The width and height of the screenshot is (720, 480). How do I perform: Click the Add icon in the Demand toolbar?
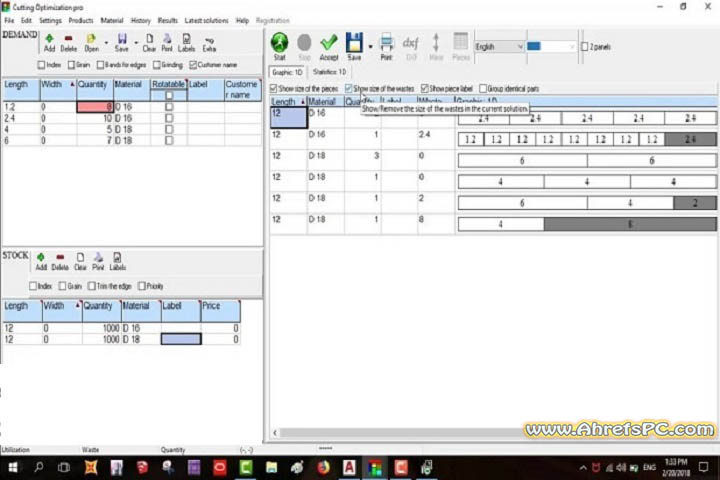(x=49, y=39)
